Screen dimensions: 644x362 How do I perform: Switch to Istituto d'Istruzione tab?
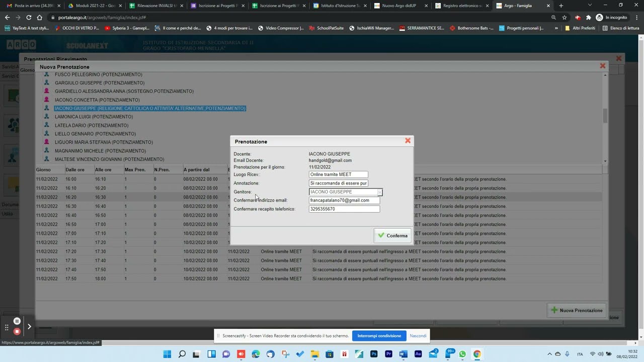340,6
